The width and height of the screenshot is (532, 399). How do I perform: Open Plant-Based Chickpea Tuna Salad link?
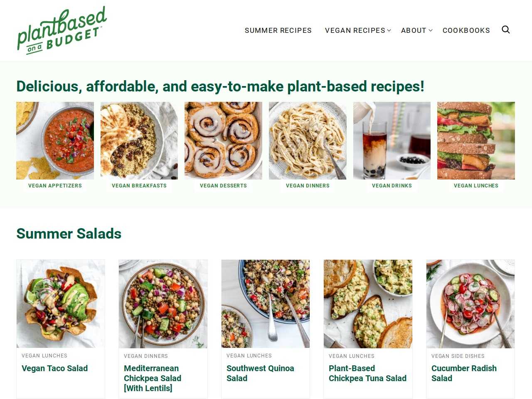pyautogui.click(x=367, y=373)
